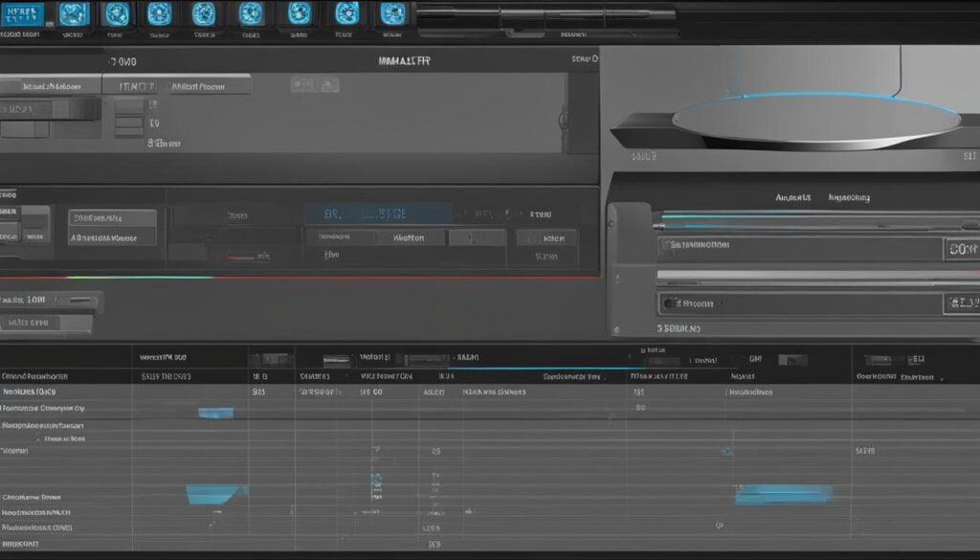Image resolution: width=980 pixels, height=560 pixels.
Task: Click the first blue-screen icon labeled HERER
Action: click(x=23, y=13)
